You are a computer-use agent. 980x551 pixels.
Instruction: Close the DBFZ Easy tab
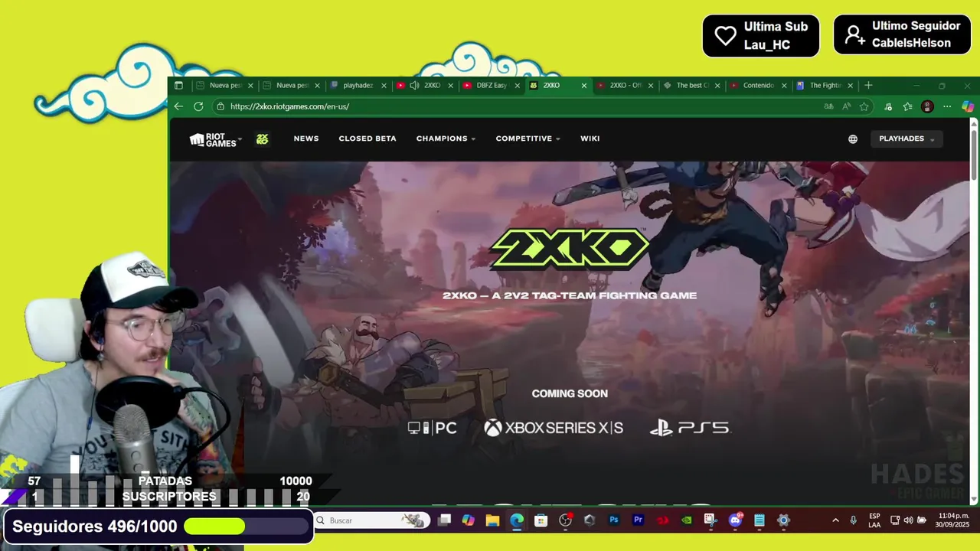(x=517, y=85)
